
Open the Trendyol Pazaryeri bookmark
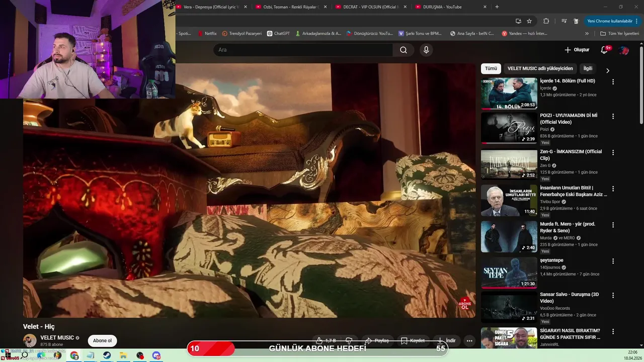point(242,34)
